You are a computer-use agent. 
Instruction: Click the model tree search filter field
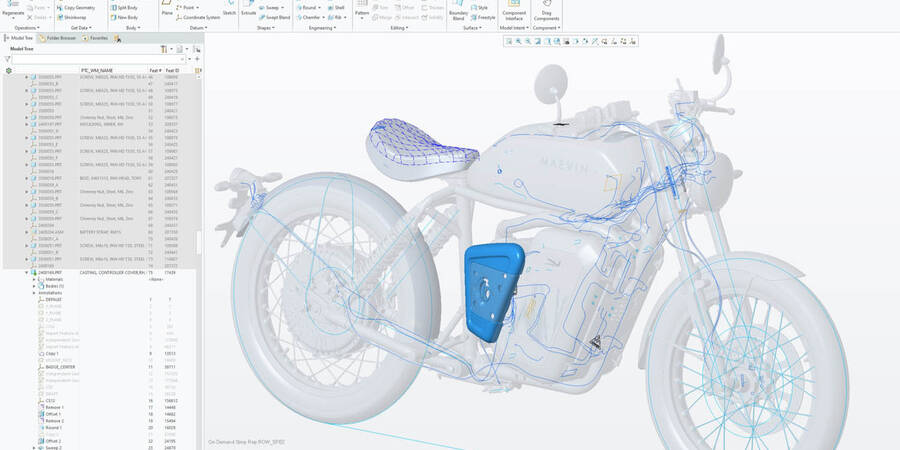(x=98, y=59)
